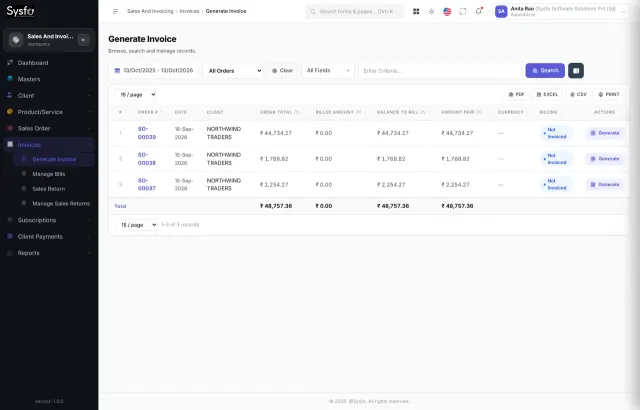
Task: Open the date range picker field
Action: pos(153,71)
